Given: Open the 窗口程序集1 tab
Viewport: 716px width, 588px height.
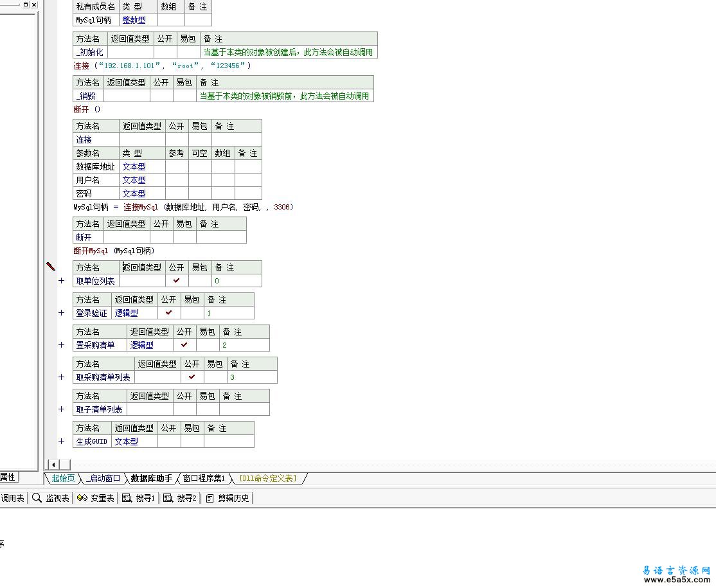Looking at the screenshot, I should (x=204, y=478).
